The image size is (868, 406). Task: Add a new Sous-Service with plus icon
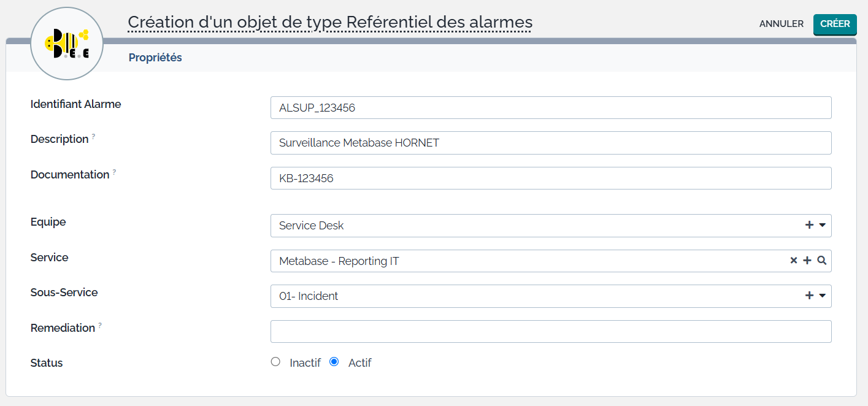point(809,296)
